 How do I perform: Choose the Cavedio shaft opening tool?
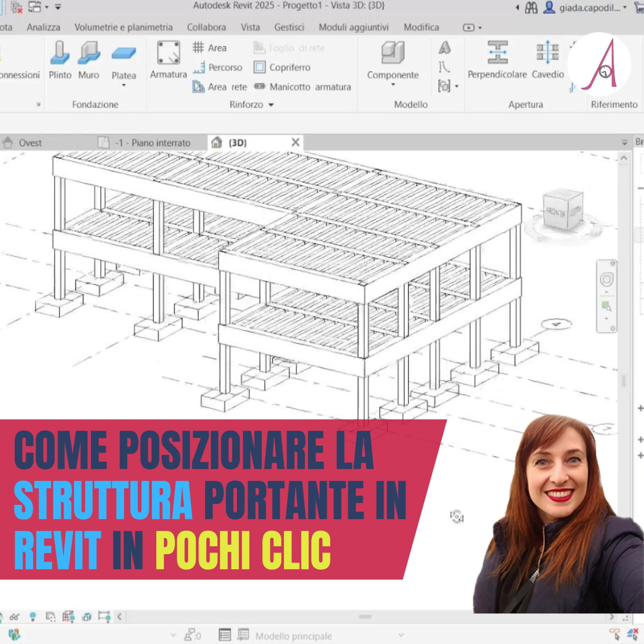(x=548, y=60)
